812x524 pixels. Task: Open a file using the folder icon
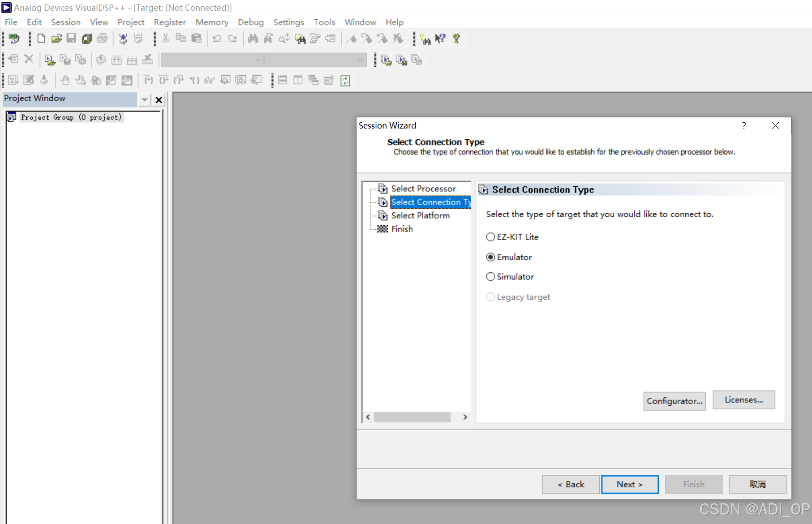click(56, 39)
